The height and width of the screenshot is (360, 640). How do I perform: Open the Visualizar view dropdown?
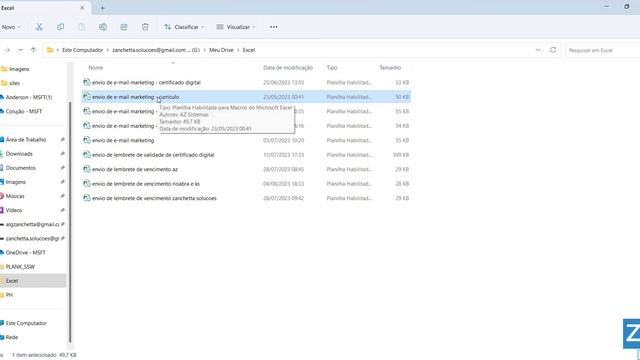coord(236,27)
